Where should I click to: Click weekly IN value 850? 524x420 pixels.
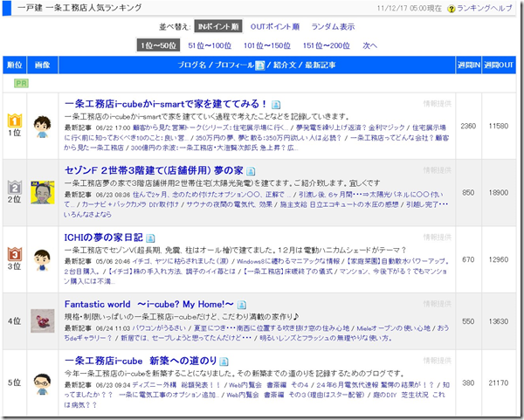pos(468,193)
